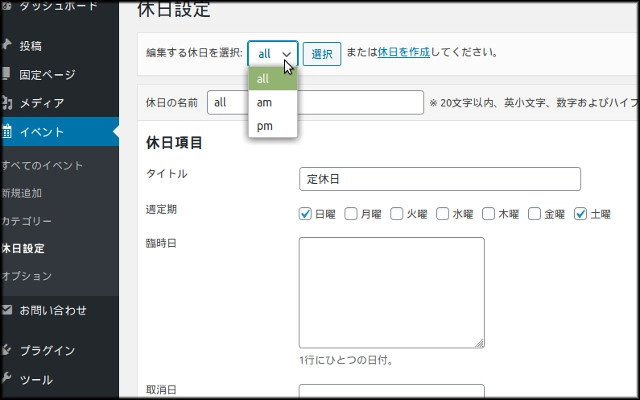The width and height of the screenshot is (640, 400).
Task: Follow the 休日を作成 link
Action: (x=404, y=53)
